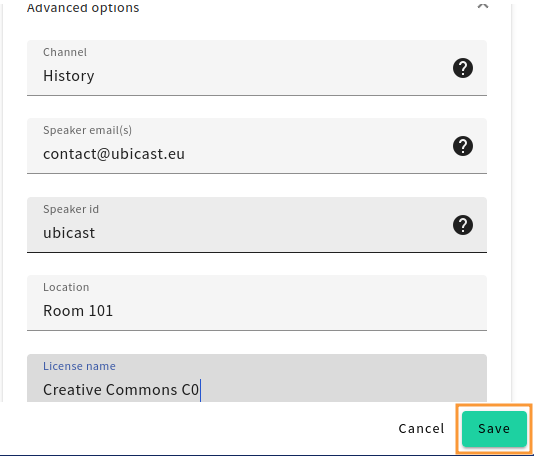Click the contact@ubicast.eu email text
The image size is (534, 456).
click(114, 154)
